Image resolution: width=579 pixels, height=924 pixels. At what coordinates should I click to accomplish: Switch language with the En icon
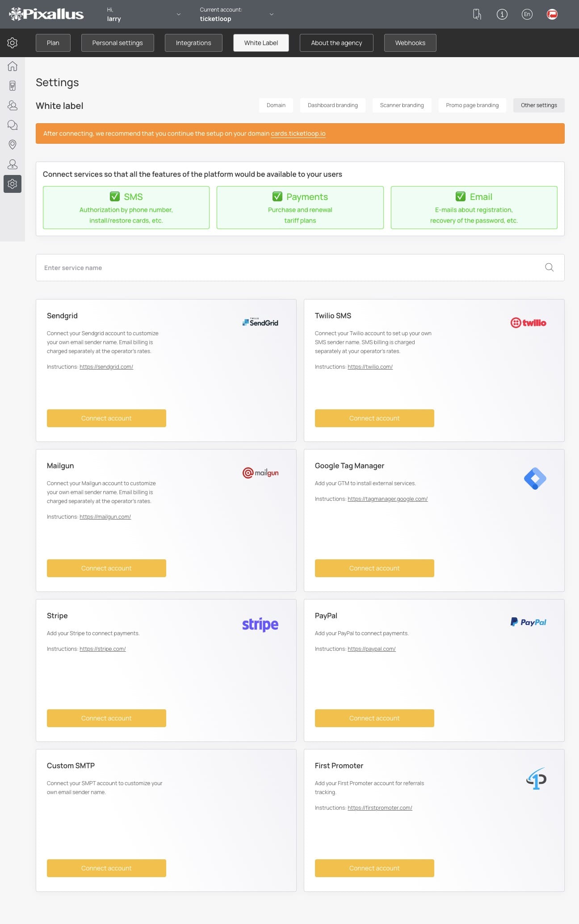(x=527, y=14)
